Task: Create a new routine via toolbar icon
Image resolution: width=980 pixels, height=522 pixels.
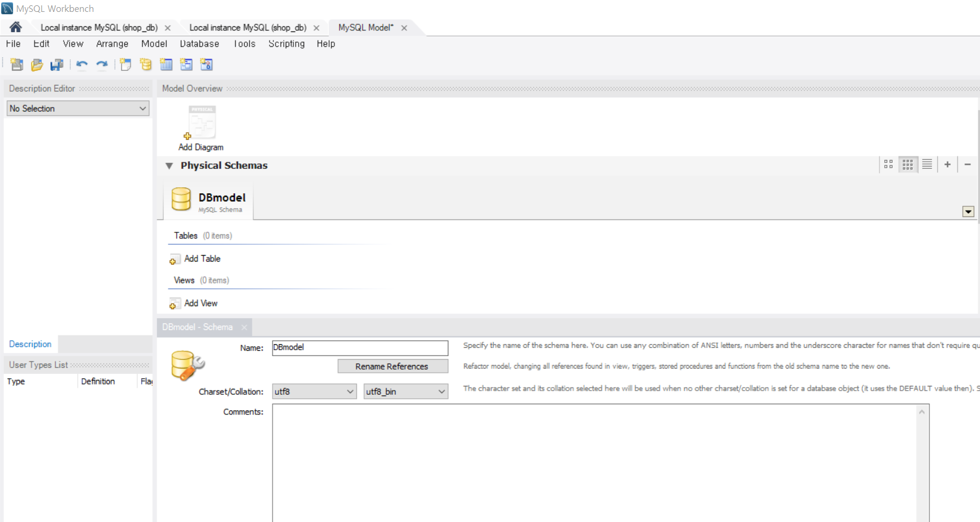Action: click(x=206, y=65)
